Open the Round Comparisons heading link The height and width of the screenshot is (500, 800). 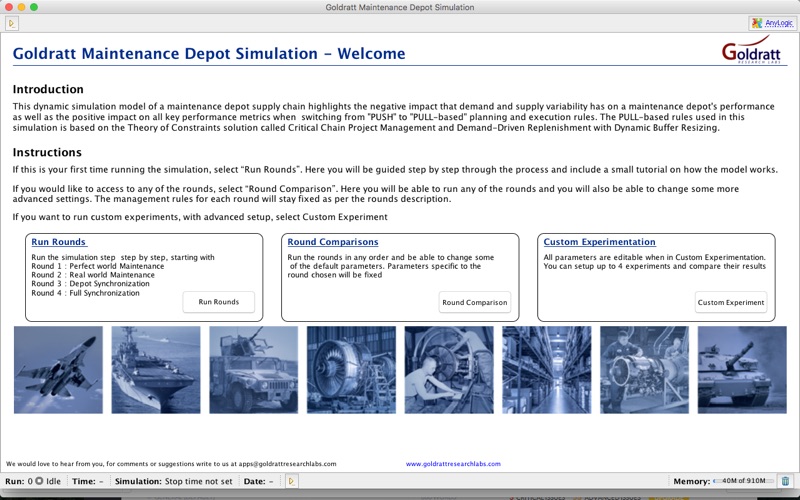click(333, 242)
